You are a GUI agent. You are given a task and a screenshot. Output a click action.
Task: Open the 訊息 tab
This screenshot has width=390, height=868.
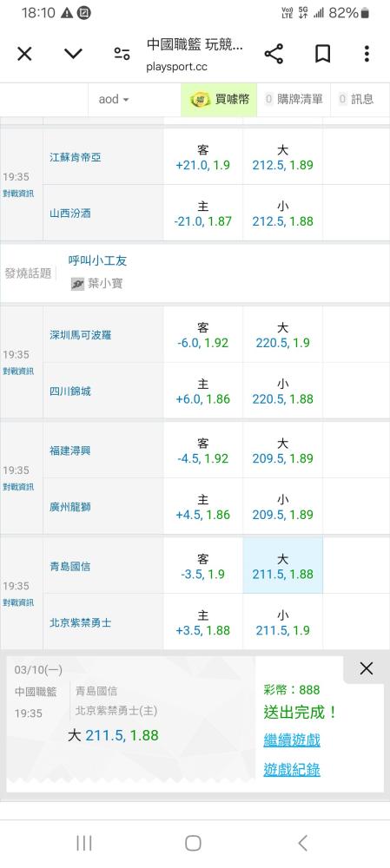point(357,100)
